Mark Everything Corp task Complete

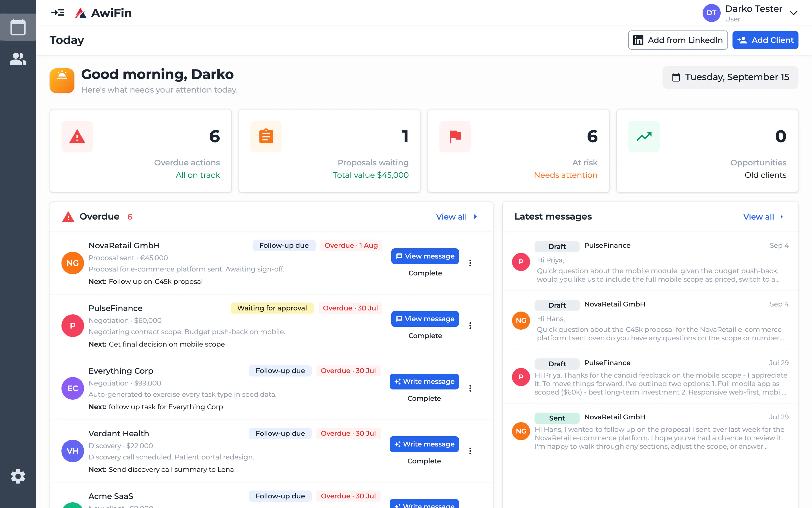pyautogui.click(x=424, y=398)
